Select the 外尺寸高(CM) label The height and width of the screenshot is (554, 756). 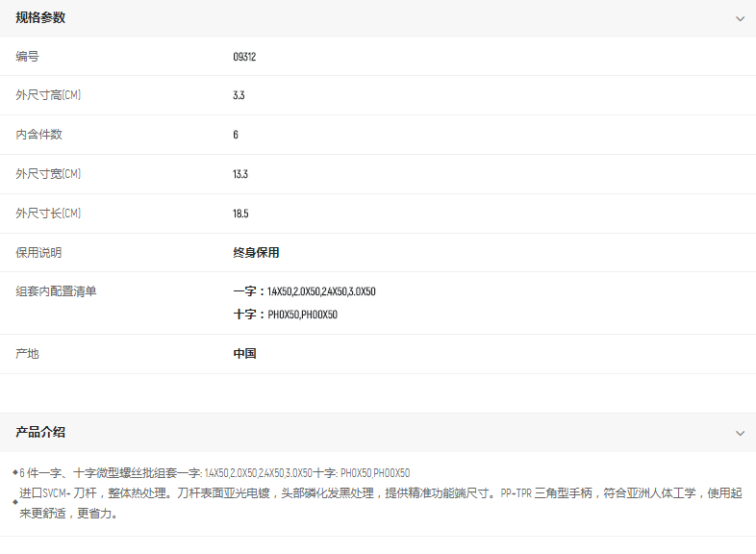pos(48,95)
